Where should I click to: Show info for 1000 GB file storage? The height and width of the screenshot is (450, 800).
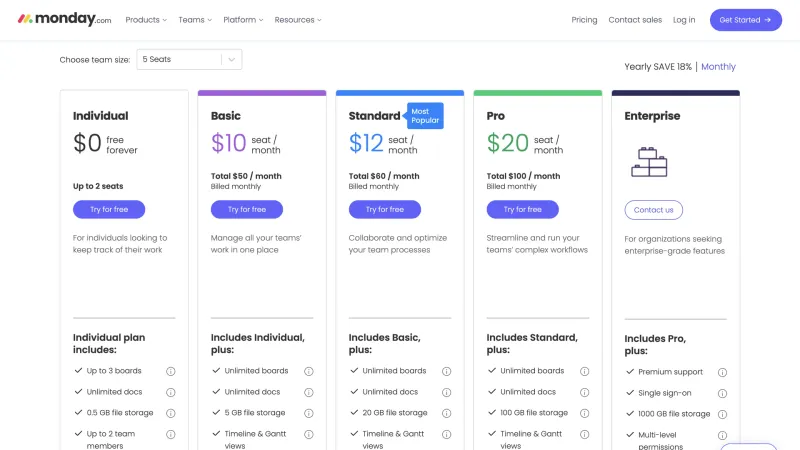coord(722,414)
